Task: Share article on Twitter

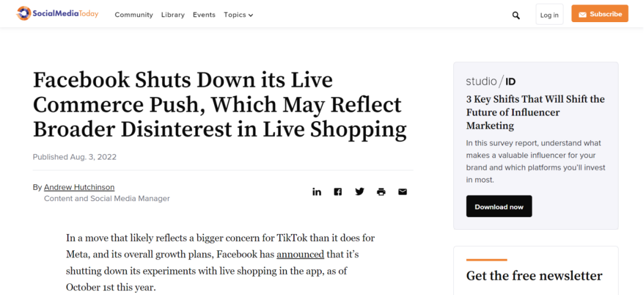Action: click(360, 192)
